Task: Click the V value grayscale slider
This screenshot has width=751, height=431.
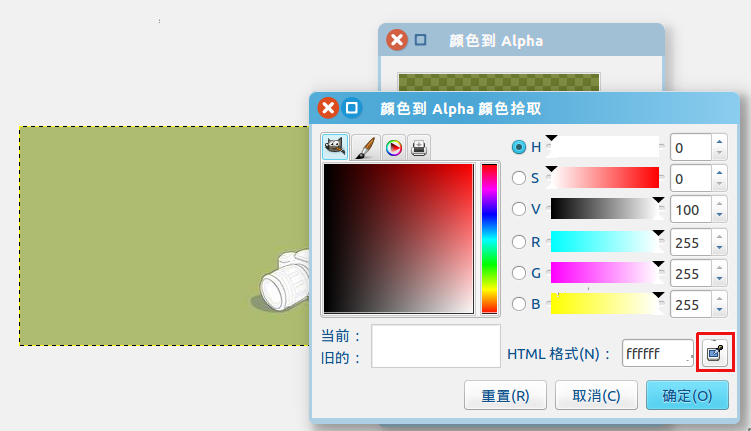Action: pyautogui.click(x=605, y=209)
